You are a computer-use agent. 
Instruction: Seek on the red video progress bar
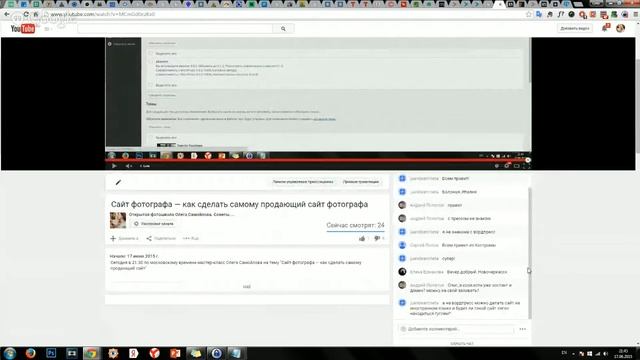318,161
